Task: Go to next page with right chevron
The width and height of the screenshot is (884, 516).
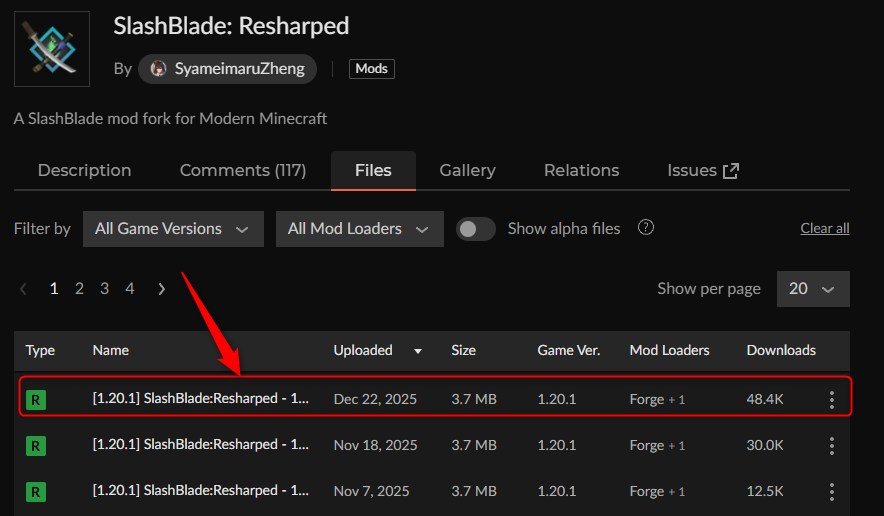Action: [x=162, y=289]
